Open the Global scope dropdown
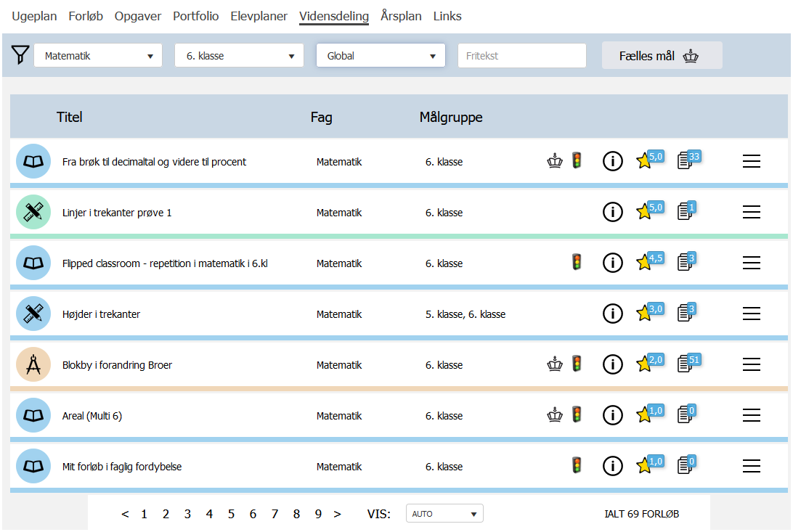793x532 pixels. point(381,56)
